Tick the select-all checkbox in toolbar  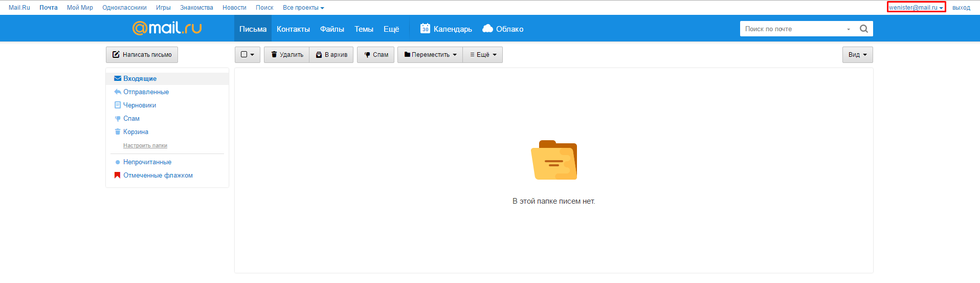(x=244, y=54)
